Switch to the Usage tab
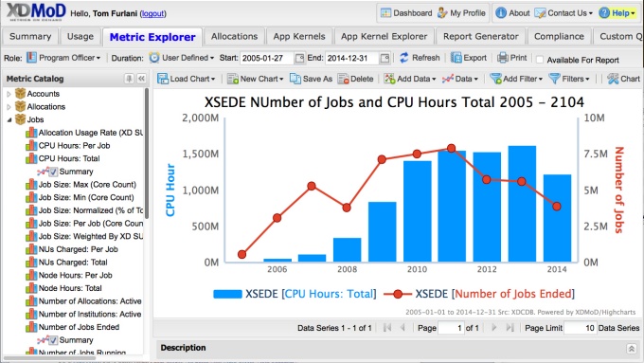 80,37
